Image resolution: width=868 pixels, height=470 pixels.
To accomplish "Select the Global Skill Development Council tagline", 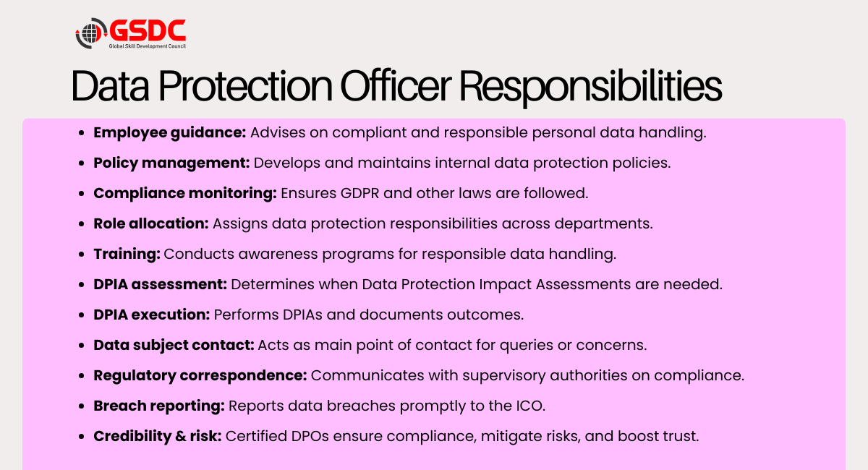I will 148,46.
